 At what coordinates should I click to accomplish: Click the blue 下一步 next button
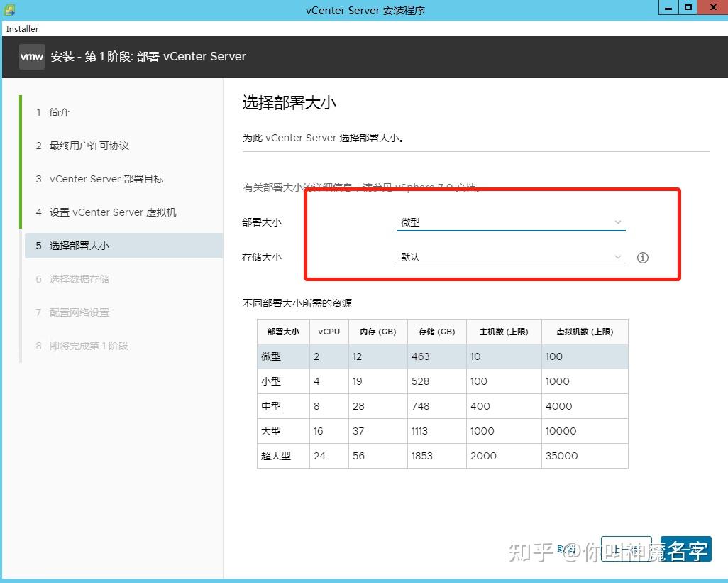click(685, 548)
